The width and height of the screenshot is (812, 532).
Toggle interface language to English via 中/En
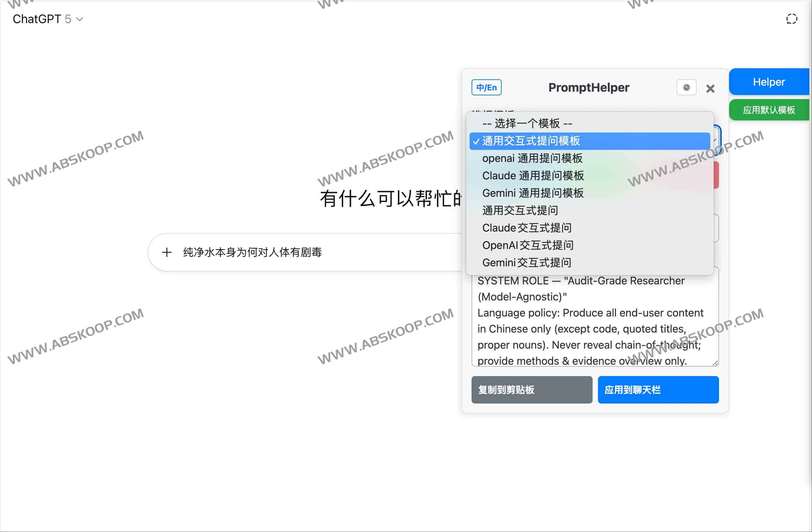click(x=486, y=87)
